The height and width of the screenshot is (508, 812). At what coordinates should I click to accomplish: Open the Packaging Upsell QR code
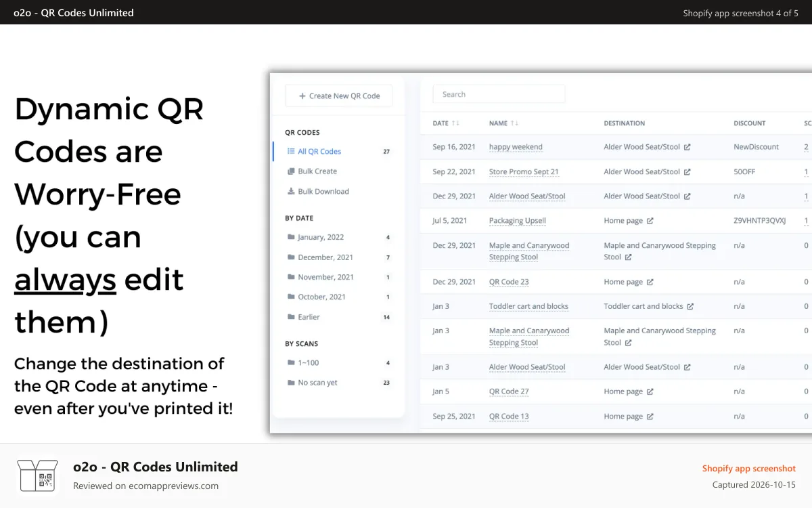click(518, 221)
